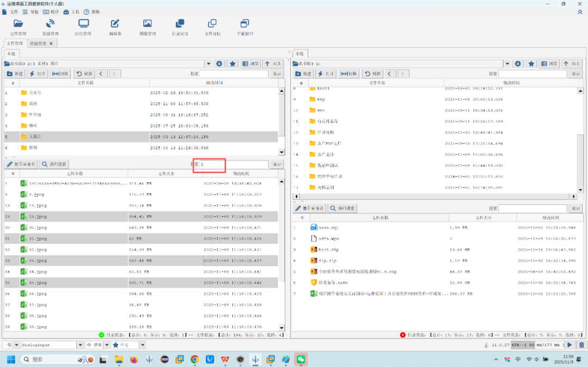The height and width of the screenshot is (367, 588).
Task: Open the 一般 dropdown at bottom
Action: coord(16,345)
